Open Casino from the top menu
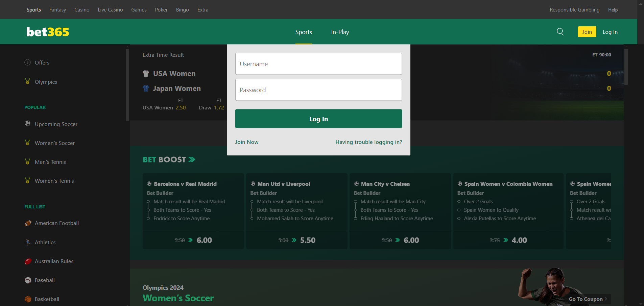Image resolution: width=644 pixels, height=306 pixels. (82, 9)
